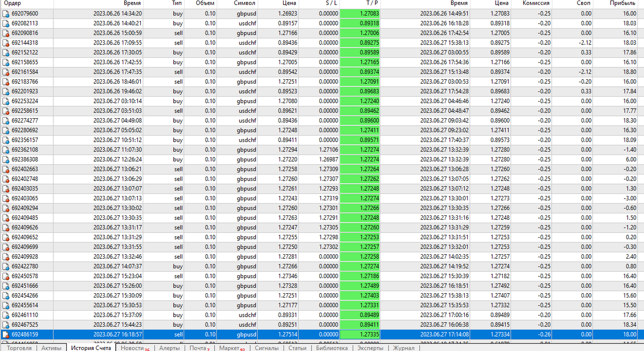The image size is (644, 351).
Task: Click the green T/P cell 1.27411
Action: tap(360, 131)
